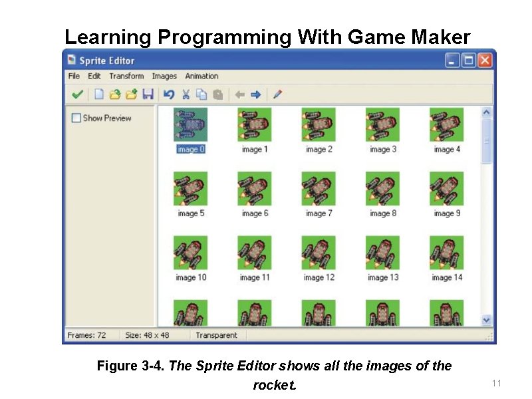This screenshot has width=532, height=399.
Task: Move image right with the blue right arrow
Action: (x=256, y=94)
